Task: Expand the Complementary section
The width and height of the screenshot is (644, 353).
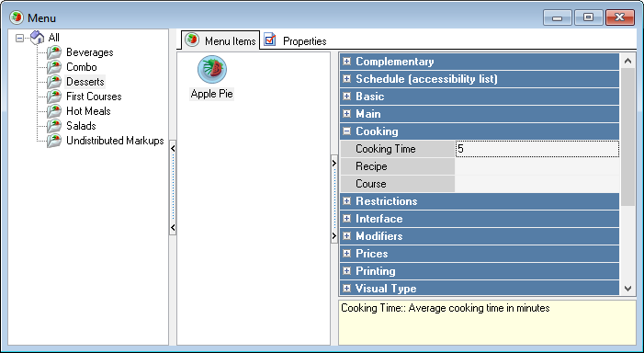Action: pos(347,62)
